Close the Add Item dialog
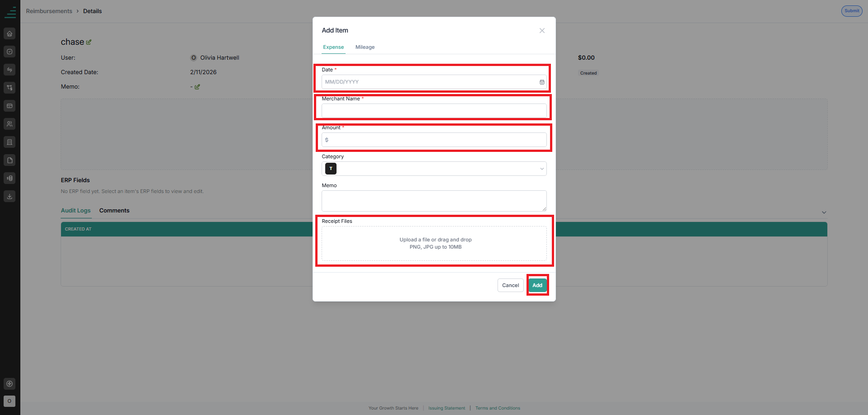This screenshot has width=868, height=415. coord(542,31)
